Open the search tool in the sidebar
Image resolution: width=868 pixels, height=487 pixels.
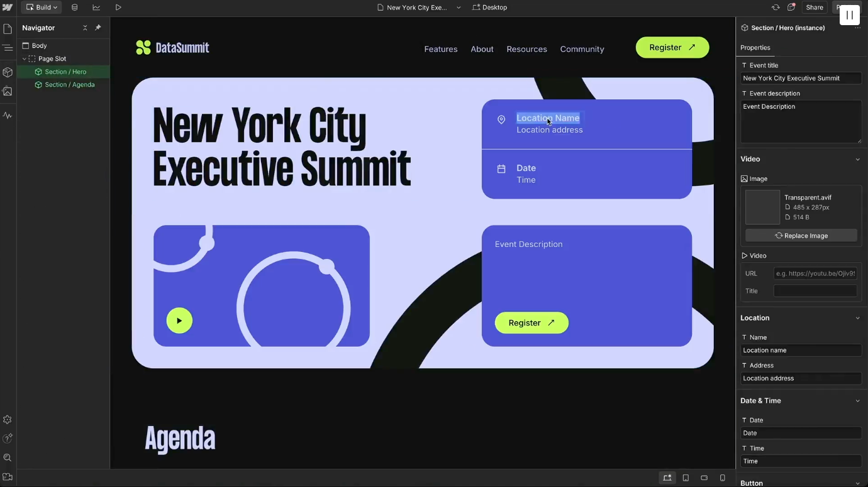tap(8, 457)
